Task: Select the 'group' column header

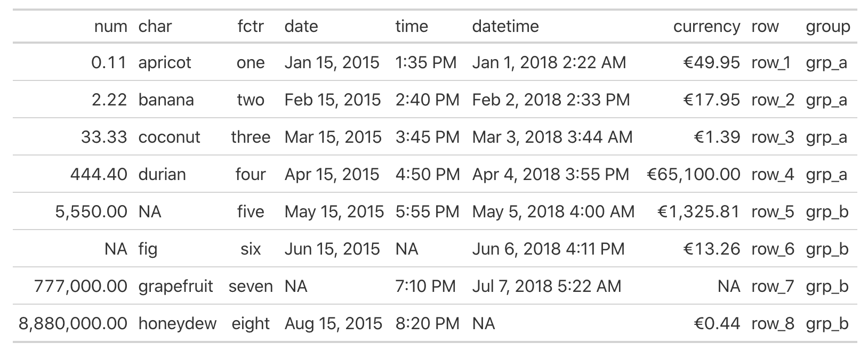Action: point(827,27)
